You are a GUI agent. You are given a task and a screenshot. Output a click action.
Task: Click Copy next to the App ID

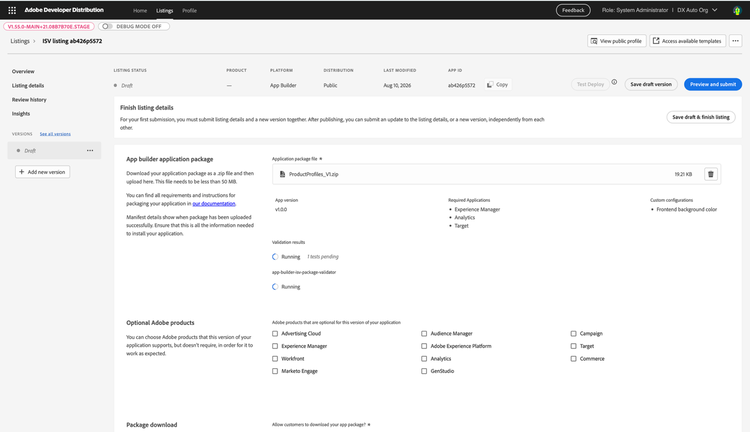[x=497, y=85]
